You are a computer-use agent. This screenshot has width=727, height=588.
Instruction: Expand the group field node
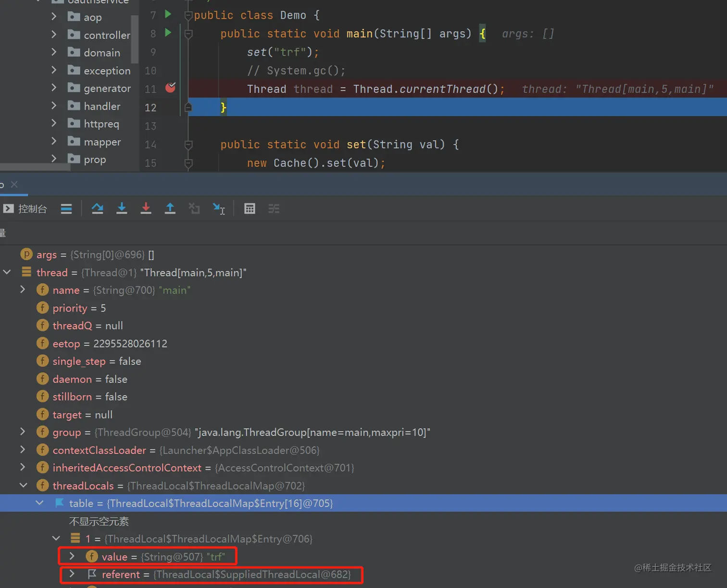pyautogui.click(x=23, y=432)
